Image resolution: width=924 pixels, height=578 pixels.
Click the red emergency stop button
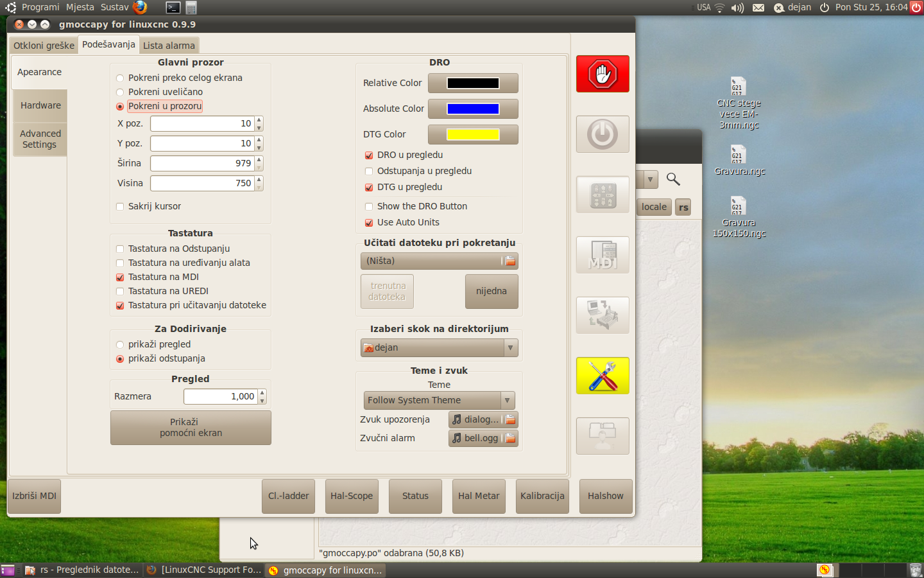click(x=603, y=74)
